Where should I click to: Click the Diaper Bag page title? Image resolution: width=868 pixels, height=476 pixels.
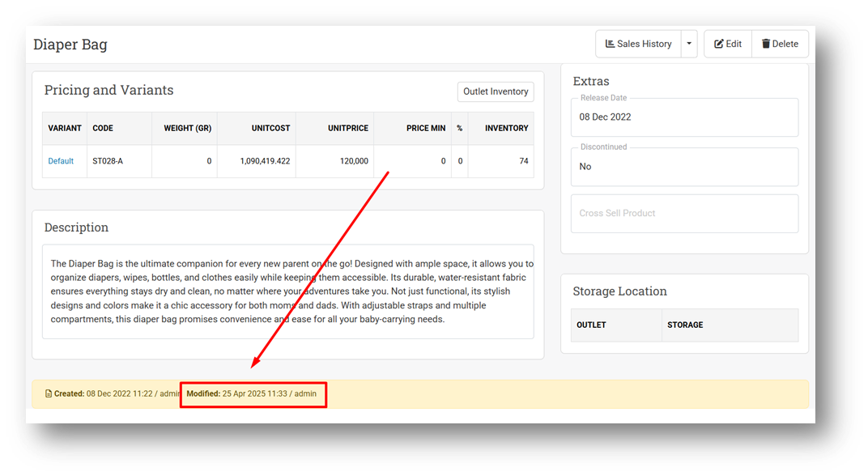[70, 45]
